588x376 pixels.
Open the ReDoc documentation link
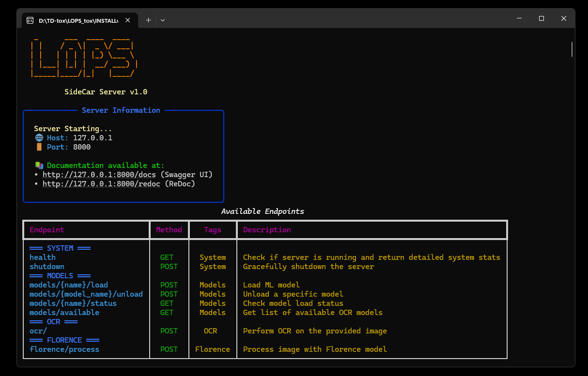click(101, 183)
